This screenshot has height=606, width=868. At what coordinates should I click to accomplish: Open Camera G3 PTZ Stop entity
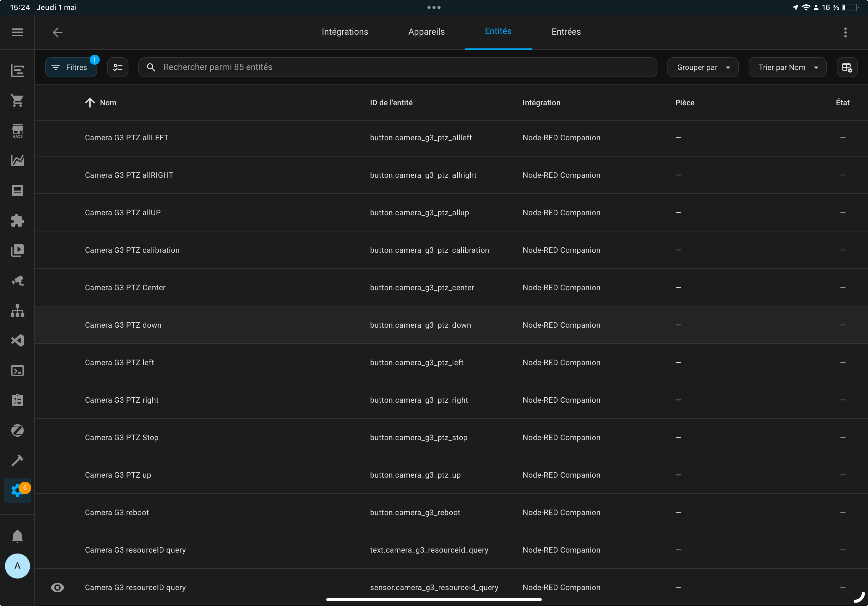pyautogui.click(x=451, y=437)
